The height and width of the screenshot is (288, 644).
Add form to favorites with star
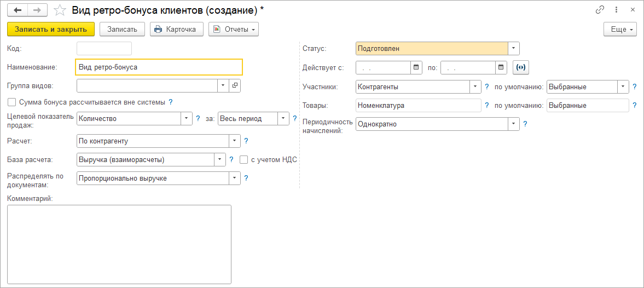click(x=60, y=10)
